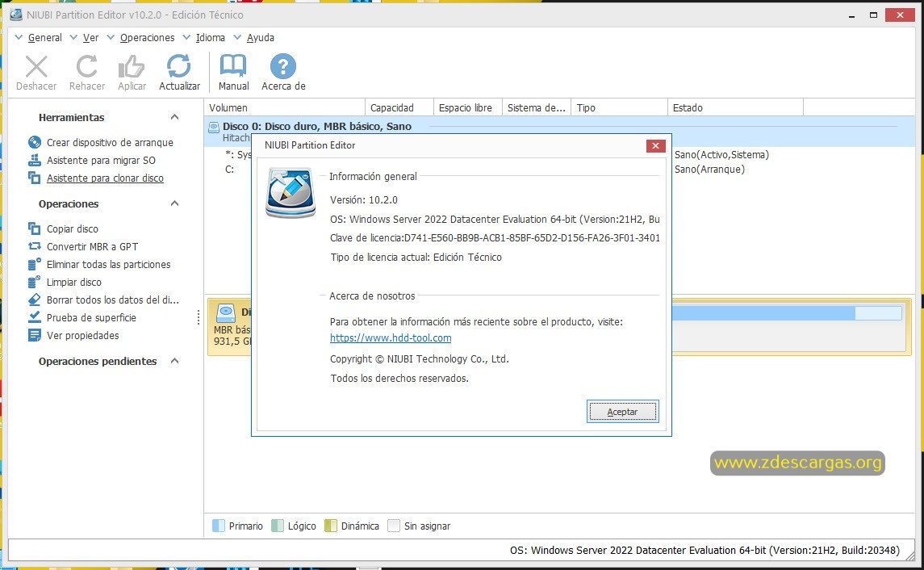Click the Acerca de help icon
This screenshot has width=924, height=570.
(283, 66)
